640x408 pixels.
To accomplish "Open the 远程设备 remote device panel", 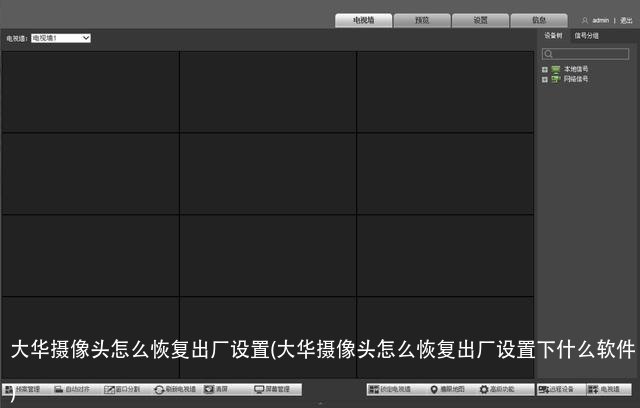I will (x=556, y=389).
